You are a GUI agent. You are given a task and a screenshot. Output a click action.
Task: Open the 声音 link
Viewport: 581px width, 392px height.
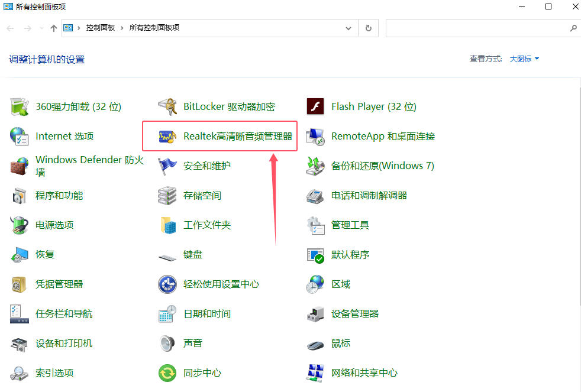193,343
